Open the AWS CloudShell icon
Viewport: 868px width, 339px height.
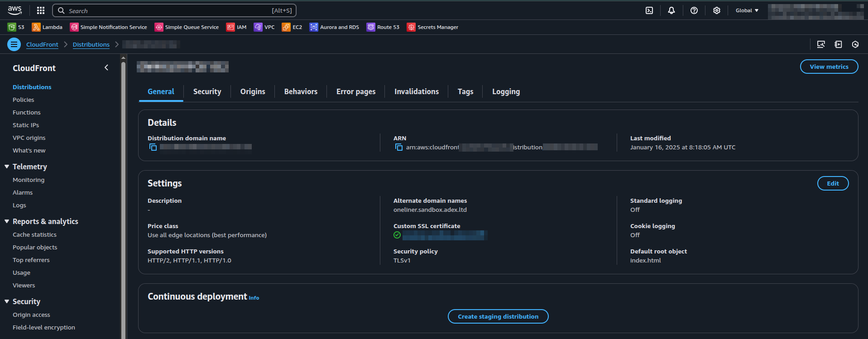(649, 10)
